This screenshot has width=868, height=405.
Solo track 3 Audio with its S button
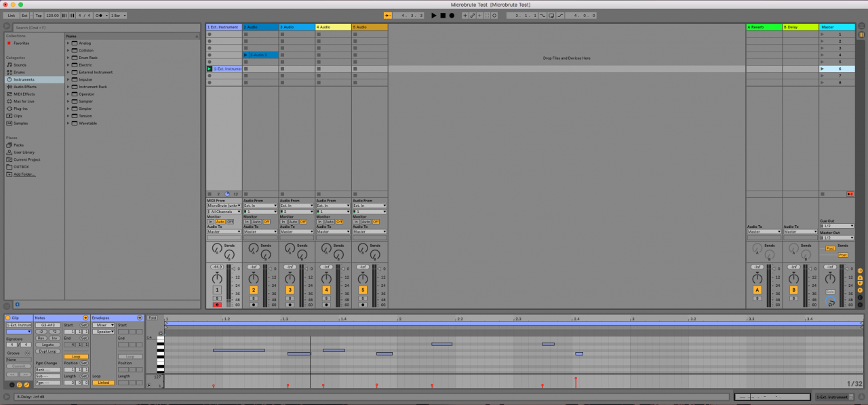click(x=290, y=298)
